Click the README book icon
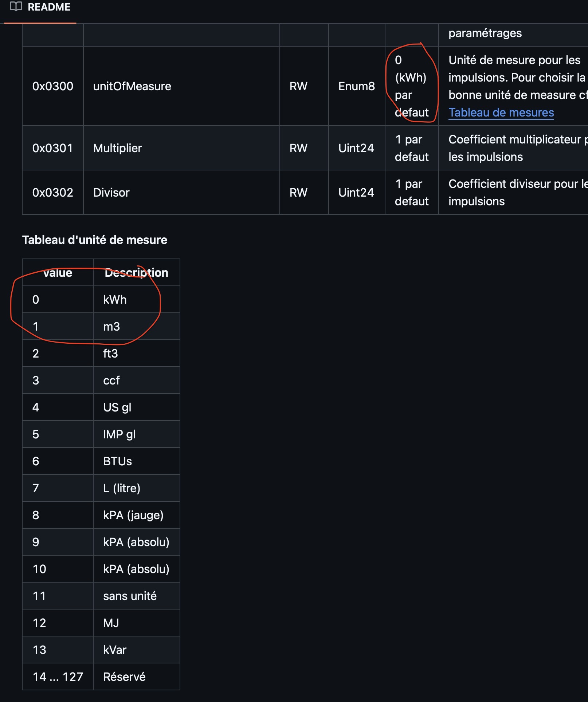This screenshot has width=588, height=702. [x=16, y=7]
